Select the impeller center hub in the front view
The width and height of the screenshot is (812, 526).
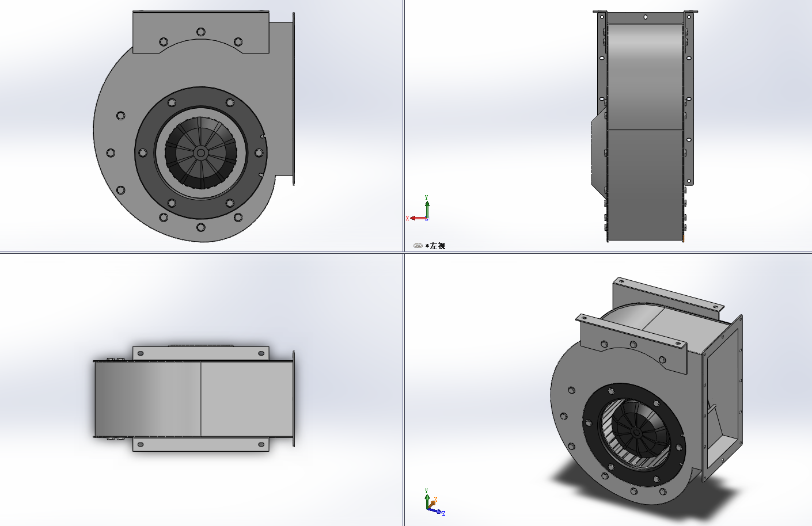coord(200,153)
